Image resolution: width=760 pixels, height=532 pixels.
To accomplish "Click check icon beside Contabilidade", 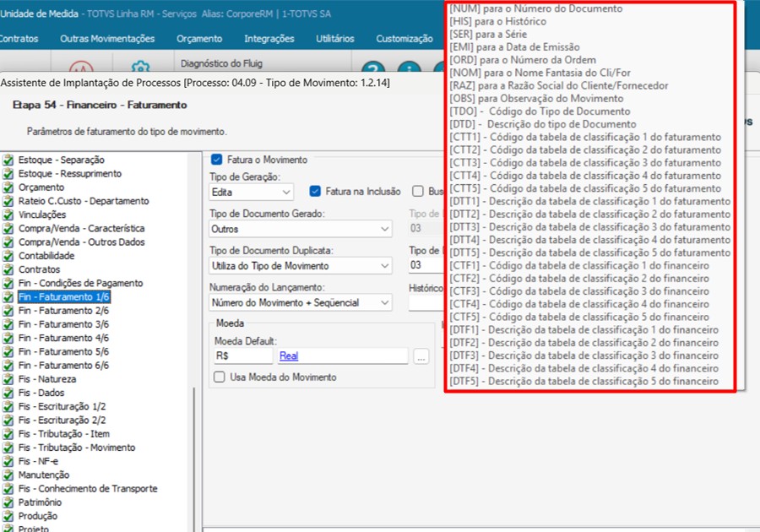I will (8, 256).
